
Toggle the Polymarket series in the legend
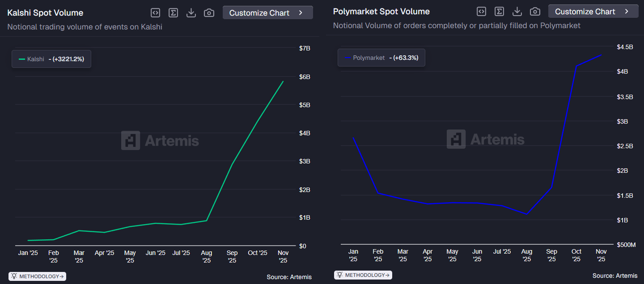[x=381, y=58]
